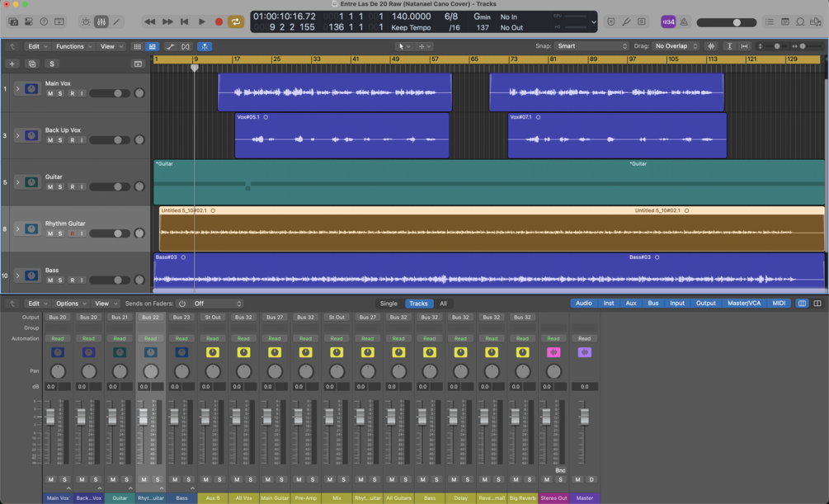Expand the Guitar track disclosure arrow
This screenshot has width=829, height=504.
17,182
